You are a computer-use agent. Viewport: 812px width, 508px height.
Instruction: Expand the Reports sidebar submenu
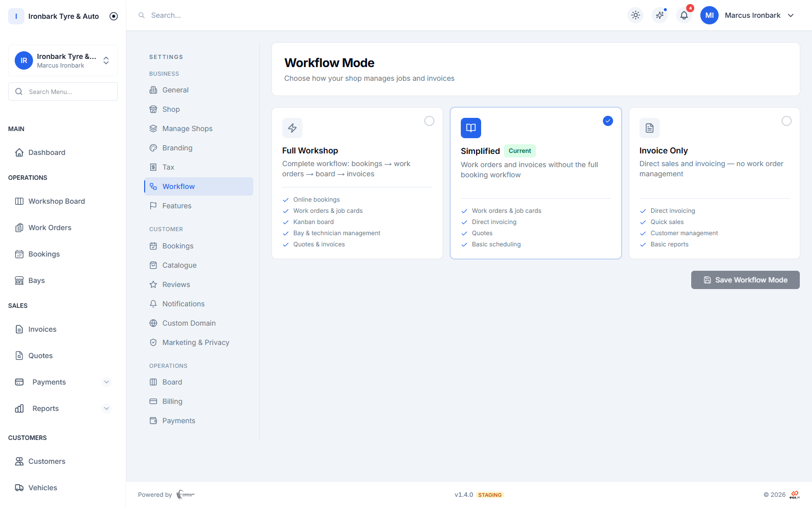(x=107, y=408)
